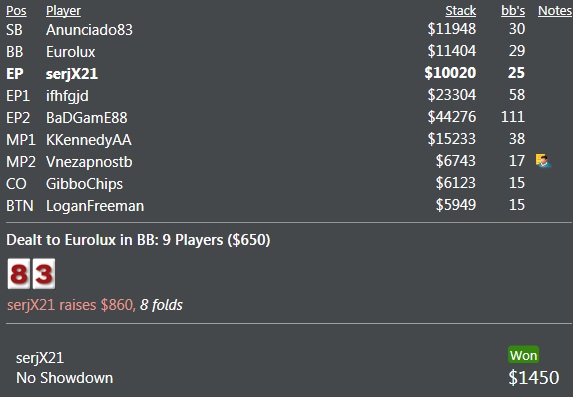573x397 pixels.
Task: Click the 8 hole card
Action: tap(19, 274)
